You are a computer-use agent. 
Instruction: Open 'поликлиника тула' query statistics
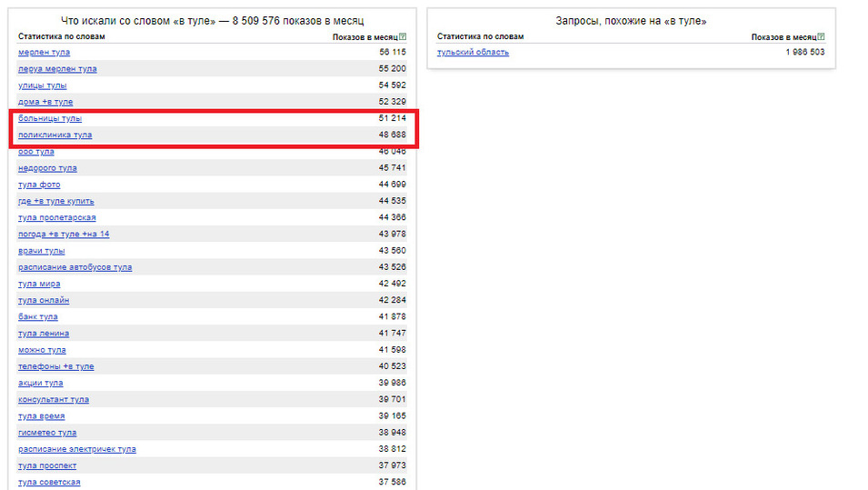[x=55, y=135]
